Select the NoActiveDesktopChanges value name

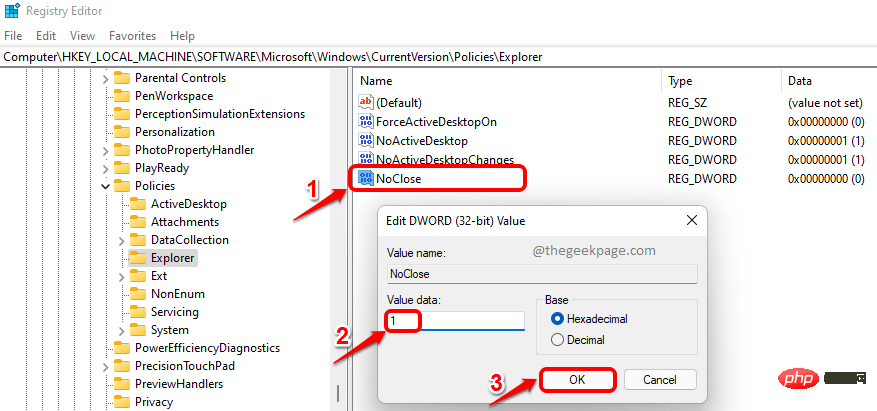pos(445,159)
